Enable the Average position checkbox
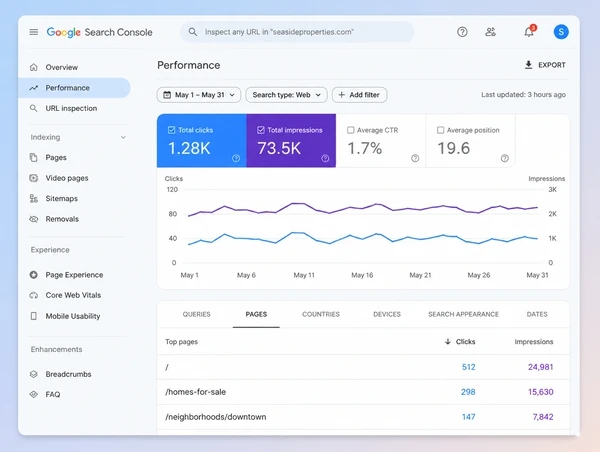This screenshot has height=452, width=600. coord(440,130)
